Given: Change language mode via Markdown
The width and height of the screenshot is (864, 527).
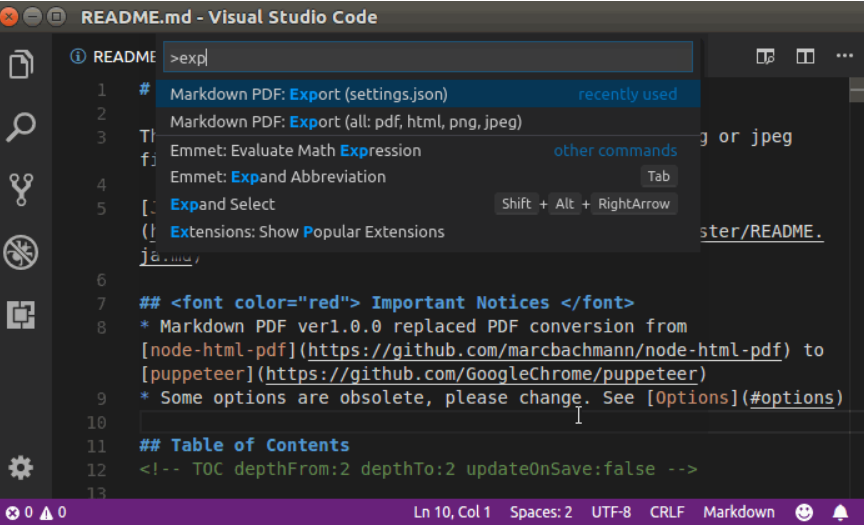Looking at the screenshot, I should (738, 513).
